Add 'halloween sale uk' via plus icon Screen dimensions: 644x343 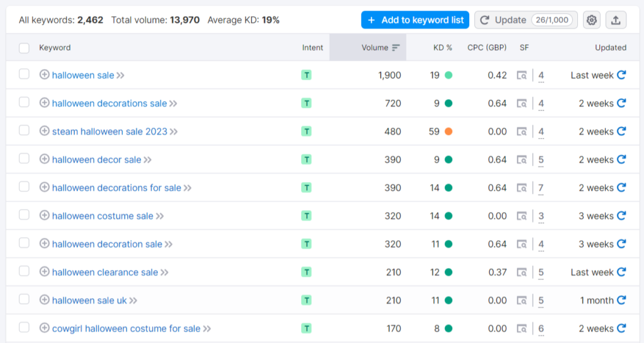pyautogui.click(x=45, y=300)
